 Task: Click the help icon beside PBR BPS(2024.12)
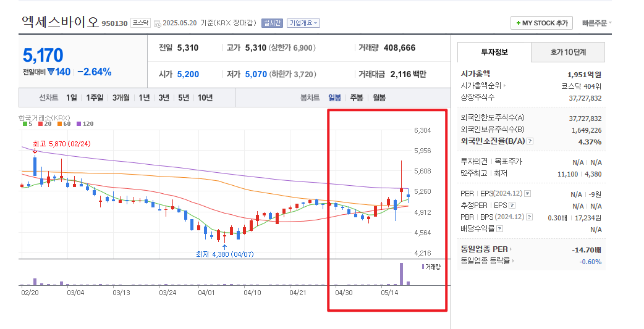point(530,217)
